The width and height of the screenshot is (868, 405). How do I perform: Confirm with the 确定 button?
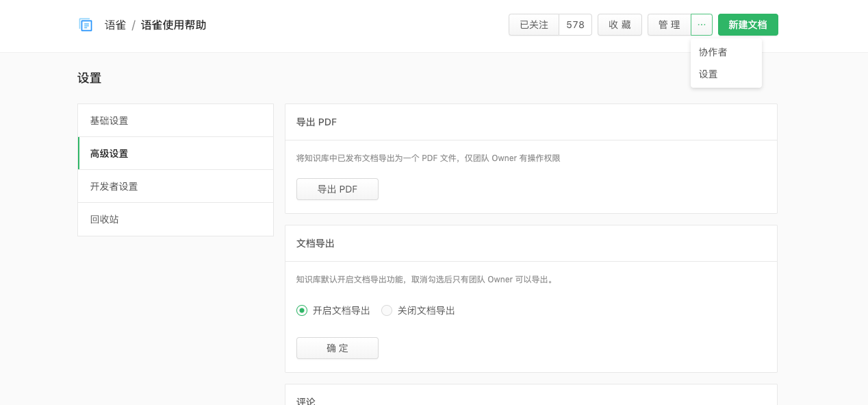click(x=337, y=348)
